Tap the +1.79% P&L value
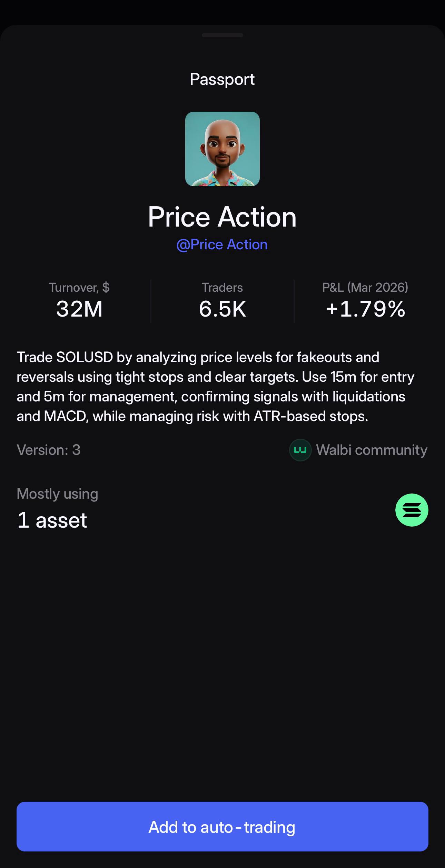This screenshot has height=868, width=445. tap(365, 309)
